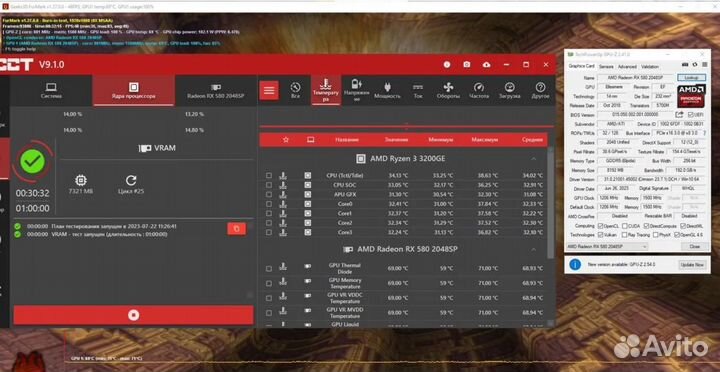Click the 7321 MB memory indicator
This screenshot has height=372, width=720.
pyautogui.click(x=81, y=185)
